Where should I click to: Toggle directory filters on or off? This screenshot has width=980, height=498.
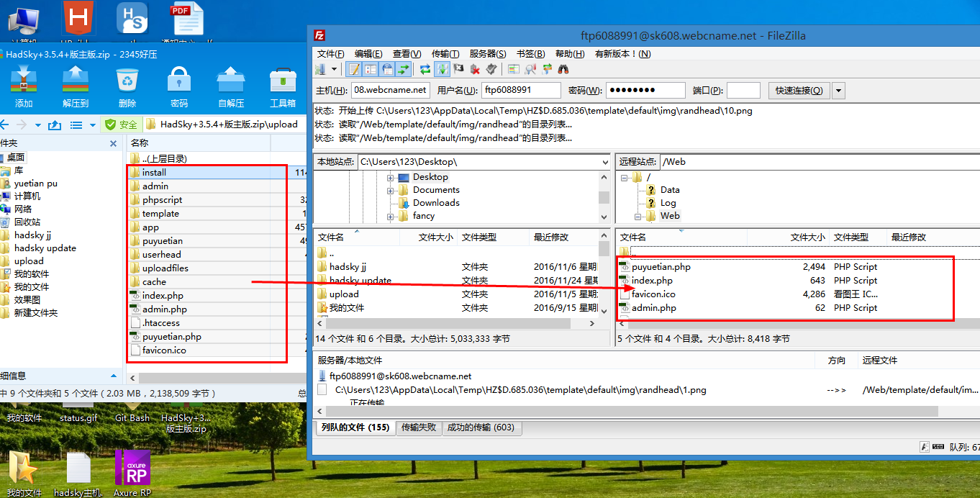pyautogui.click(x=531, y=69)
